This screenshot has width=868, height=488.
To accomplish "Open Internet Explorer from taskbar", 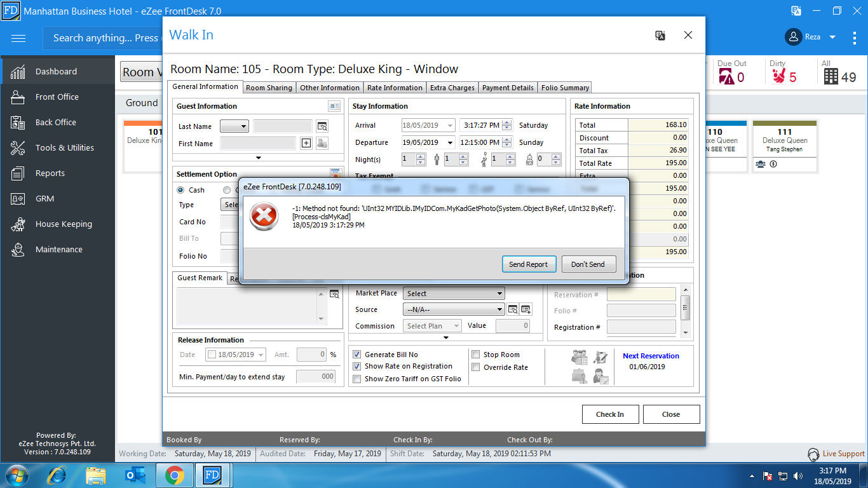I will [x=57, y=475].
